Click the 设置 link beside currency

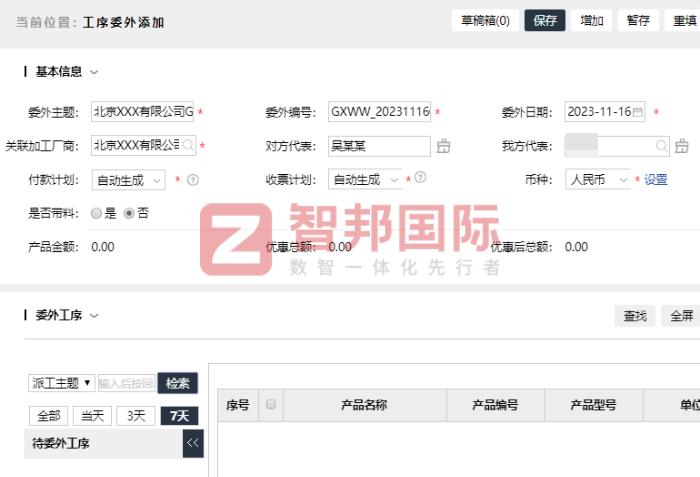coord(655,180)
